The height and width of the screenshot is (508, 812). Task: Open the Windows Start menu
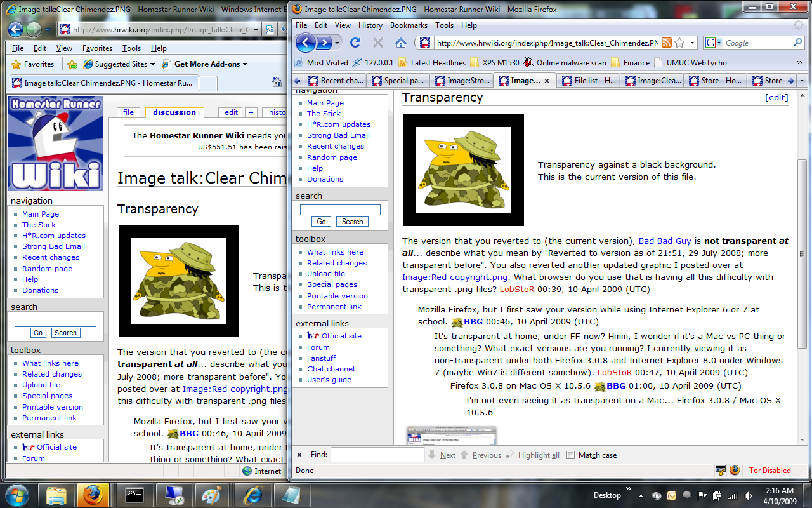coord(17,494)
